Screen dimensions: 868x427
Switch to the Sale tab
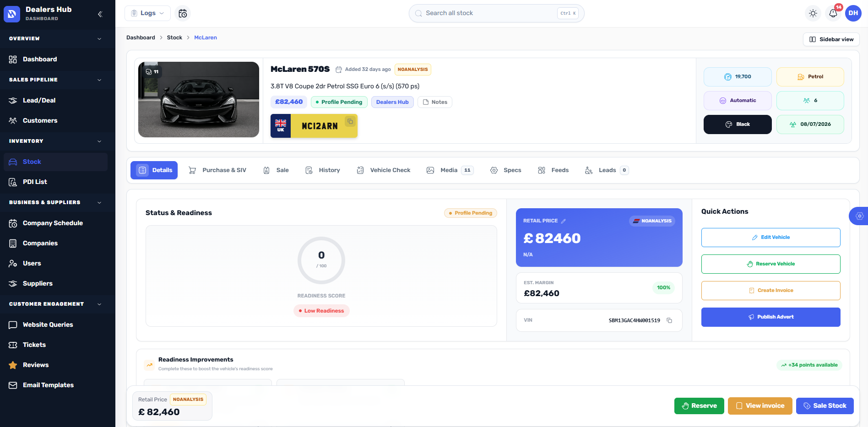[276, 170]
